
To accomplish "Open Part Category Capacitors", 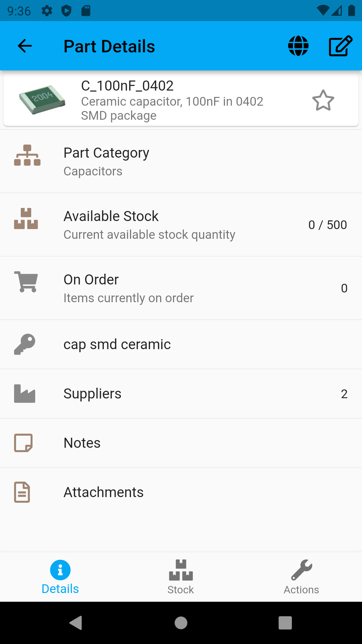I will pyautogui.click(x=181, y=161).
